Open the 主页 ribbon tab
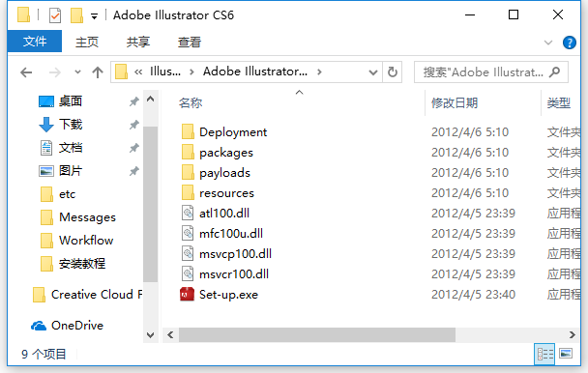The width and height of the screenshot is (588, 373). click(x=87, y=42)
